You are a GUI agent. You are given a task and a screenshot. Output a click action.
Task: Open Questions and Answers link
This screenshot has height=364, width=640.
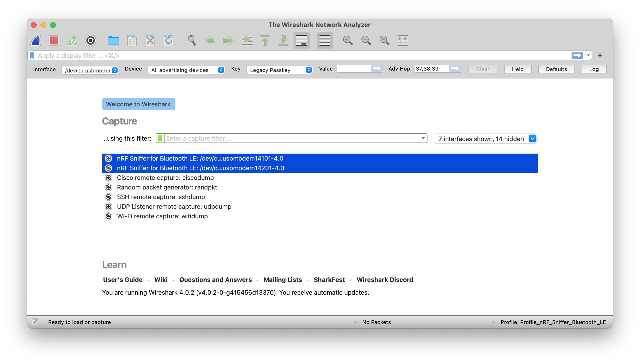[215, 279]
